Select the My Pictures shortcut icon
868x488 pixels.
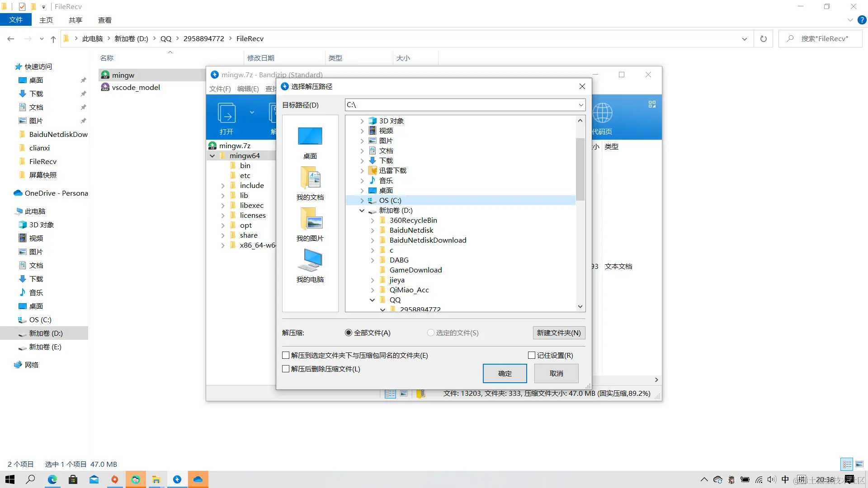[x=310, y=219]
